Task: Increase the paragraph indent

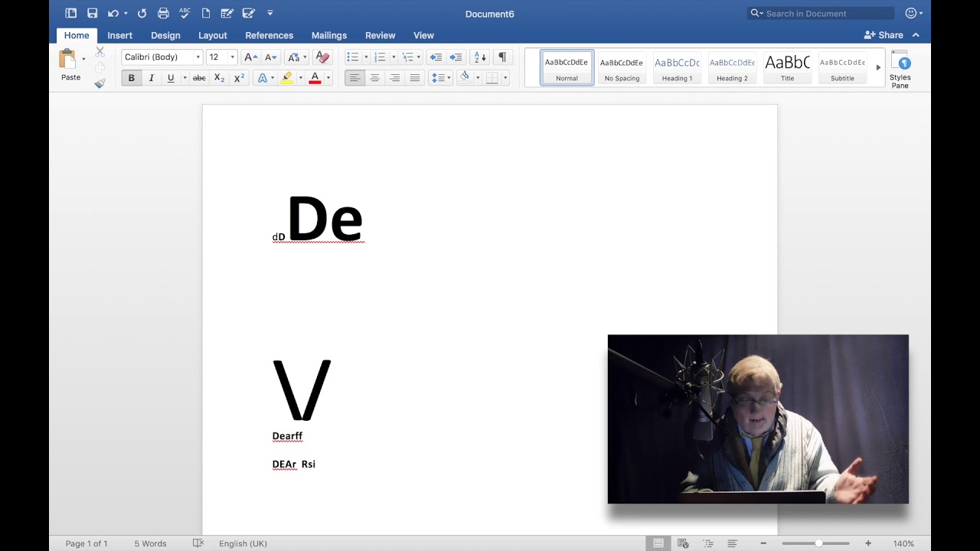Action: point(456,57)
